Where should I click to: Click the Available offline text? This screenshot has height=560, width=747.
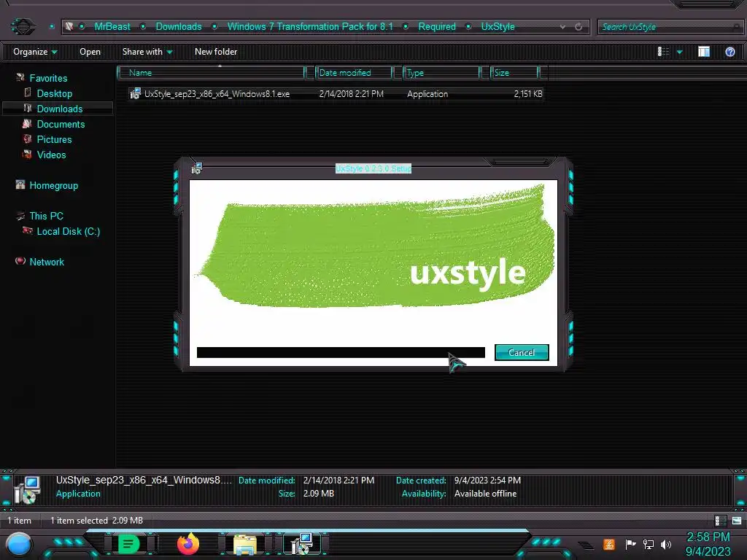coord(485,494)
